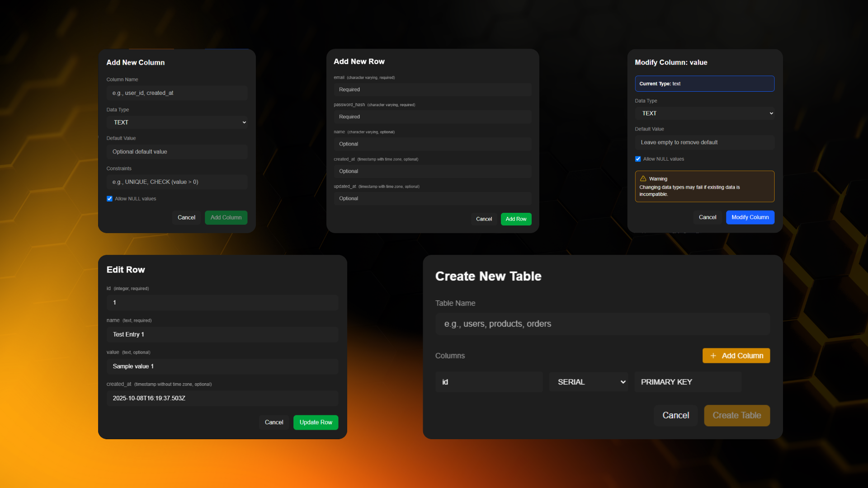The width and height of the screenshot is (868, 488).
Task: Open Data Type dropdown in Modify Column
Action: click(x=704, y=113)
